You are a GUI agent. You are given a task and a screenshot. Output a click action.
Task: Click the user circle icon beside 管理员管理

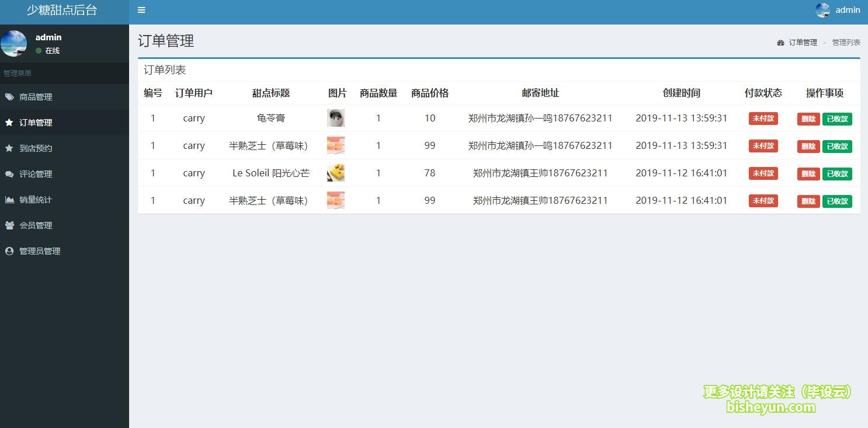9,251
